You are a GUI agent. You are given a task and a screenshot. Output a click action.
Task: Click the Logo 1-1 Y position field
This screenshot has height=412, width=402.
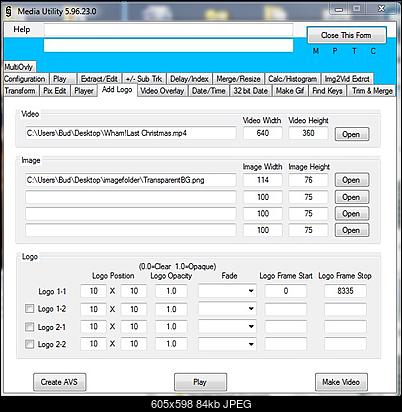click(x=134, y=291)
